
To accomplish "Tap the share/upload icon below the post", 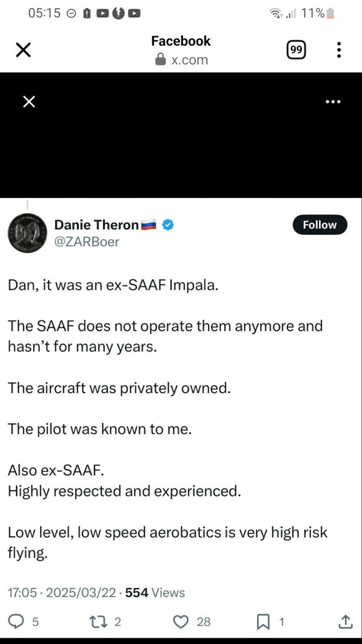I will click(x=346, y=621).
